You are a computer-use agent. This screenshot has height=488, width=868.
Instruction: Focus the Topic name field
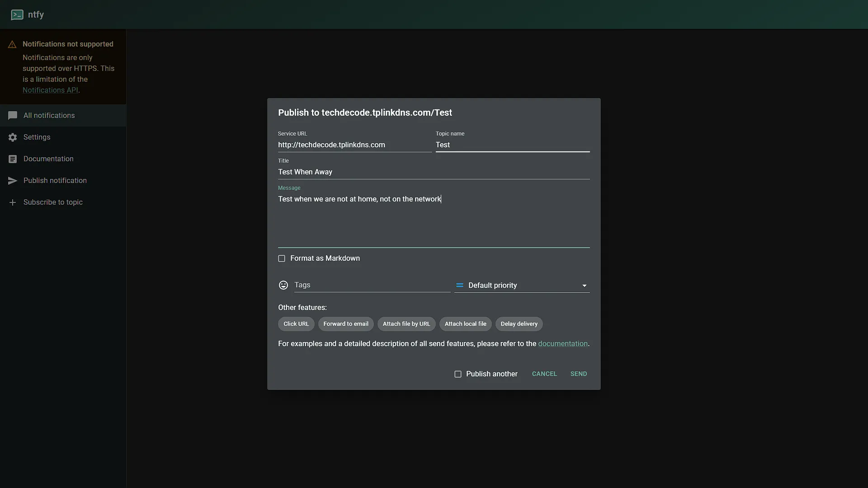[x=513, y=145]
